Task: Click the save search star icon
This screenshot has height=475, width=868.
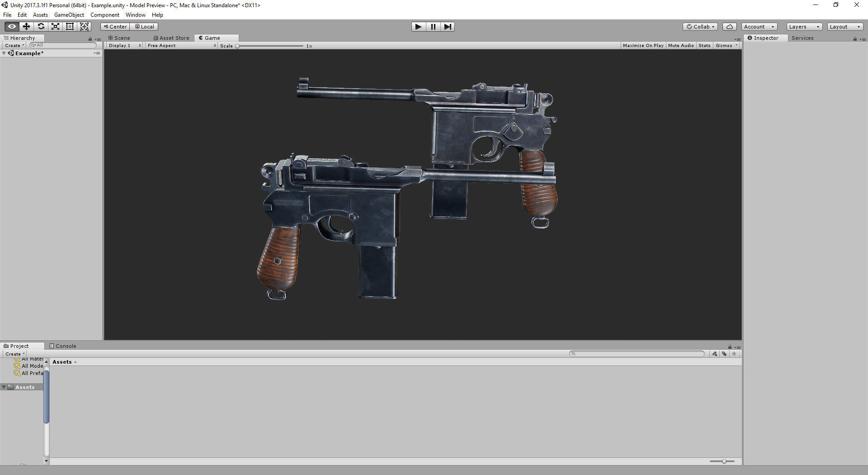Action: pos(734,354)
